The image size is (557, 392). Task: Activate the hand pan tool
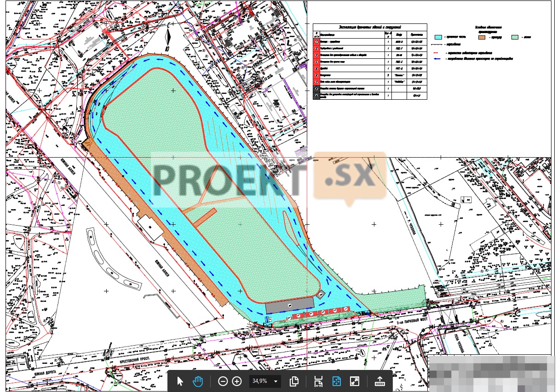[x=198, y=381]
